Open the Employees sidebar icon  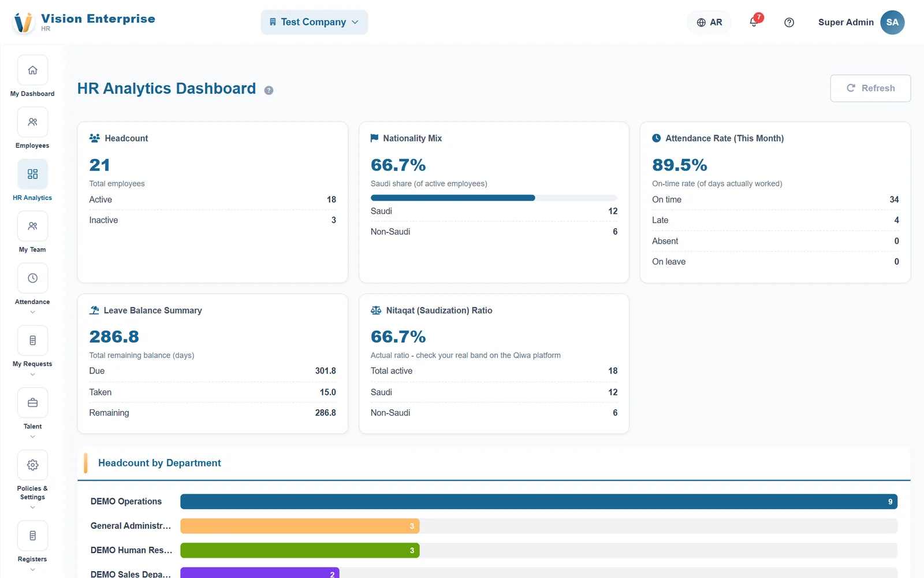tap(32, 122)
